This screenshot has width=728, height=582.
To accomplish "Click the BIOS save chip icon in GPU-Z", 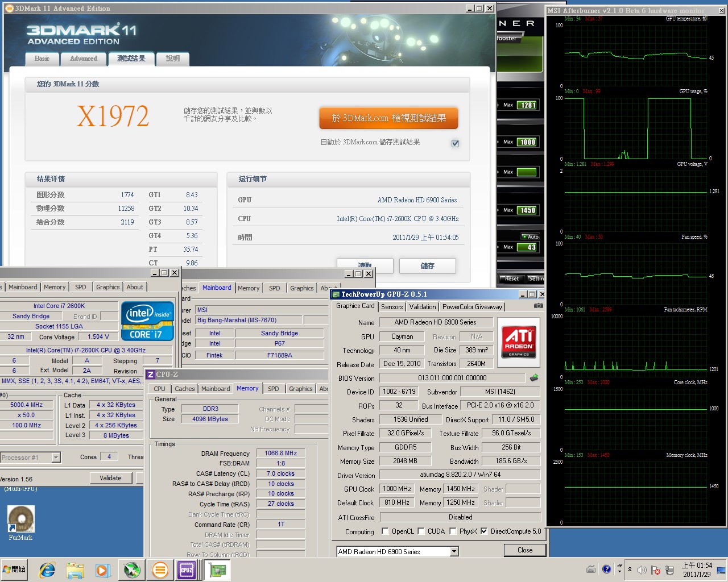I will [533, 378].
